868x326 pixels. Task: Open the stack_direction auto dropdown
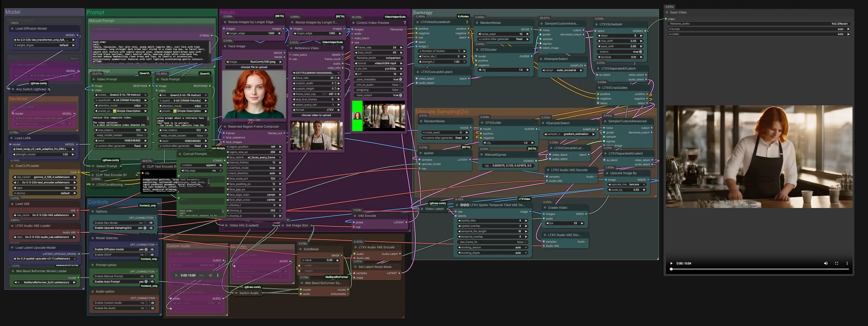pos(254,173)
